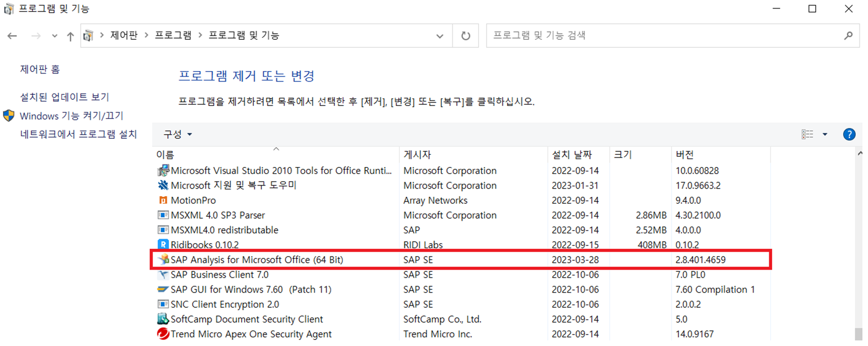Refresh the programs list
The width and height of the screenshot is (868, 346).
click(x=466, y=36)
